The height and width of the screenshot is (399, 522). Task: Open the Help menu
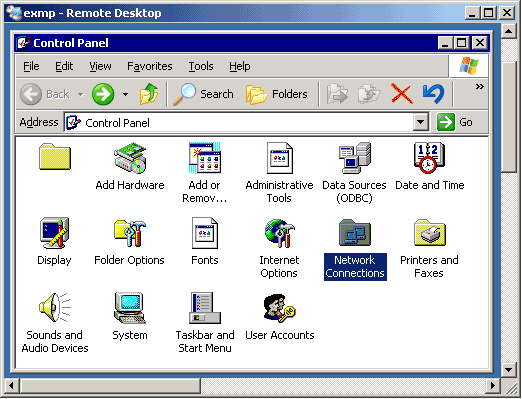click(x=239, y=66)
